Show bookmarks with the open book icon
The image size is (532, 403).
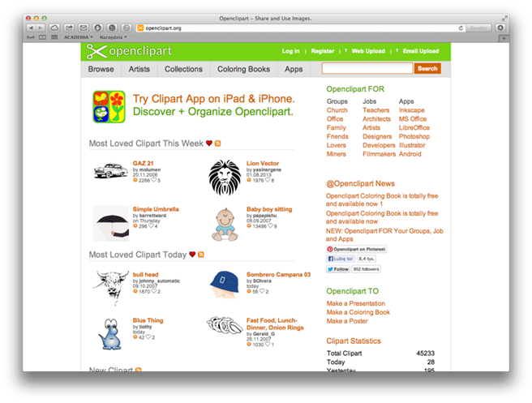click(42, 37)
